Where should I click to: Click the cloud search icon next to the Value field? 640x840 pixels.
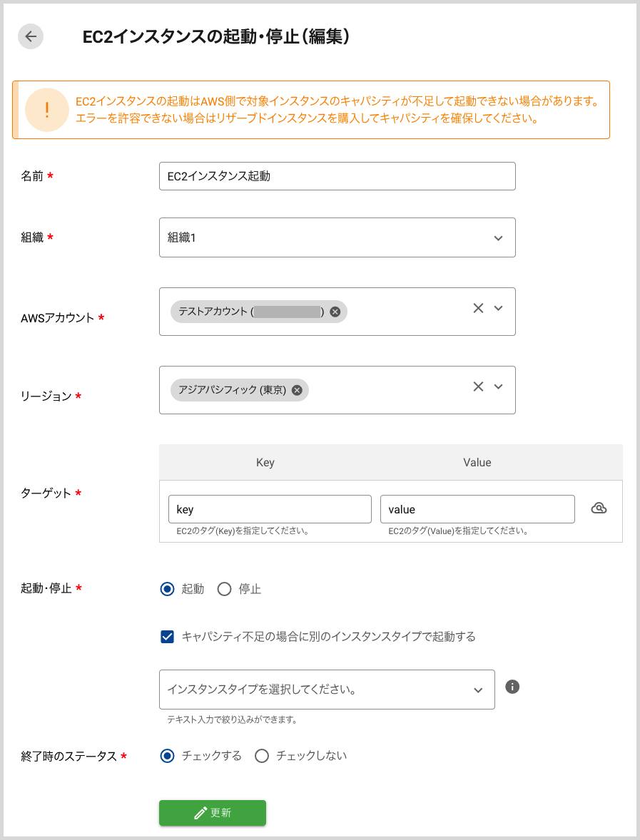pyautogui.click(x=599, y=508)
